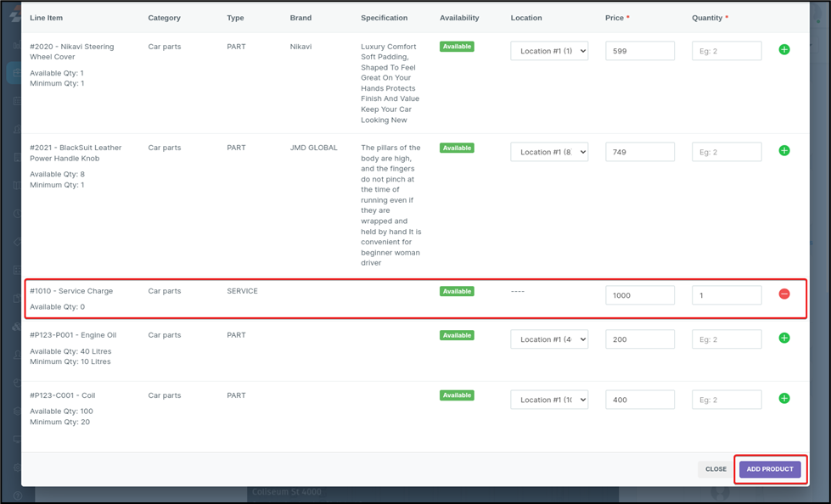
Task: Click the Specification column header
Action: 385,18
